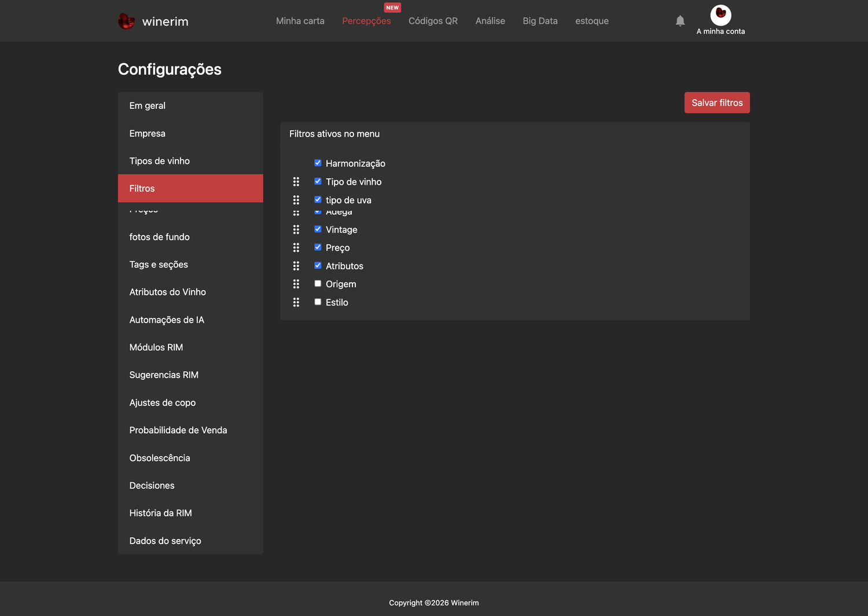Image resolution: width=868 pixels, height=616 pixels.
Task: Open Big Data section
Action: 540,21
